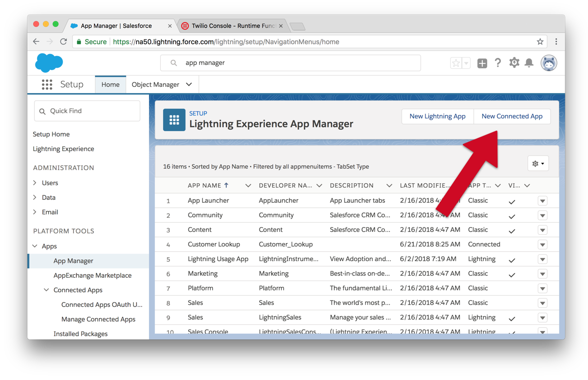Open the App Launcher waffle icon

[47, 85]
